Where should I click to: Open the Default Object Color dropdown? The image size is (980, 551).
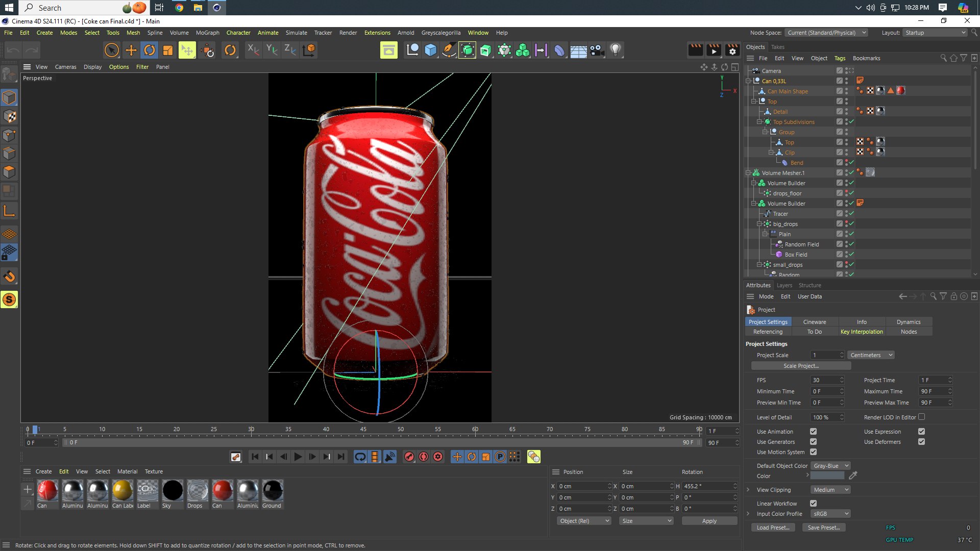(830, 466)
